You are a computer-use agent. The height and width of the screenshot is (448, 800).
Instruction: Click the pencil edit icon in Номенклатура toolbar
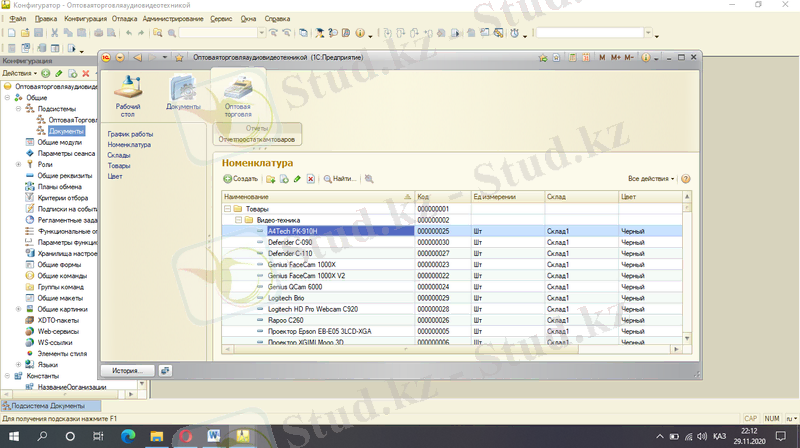click(x=298, y=179)
